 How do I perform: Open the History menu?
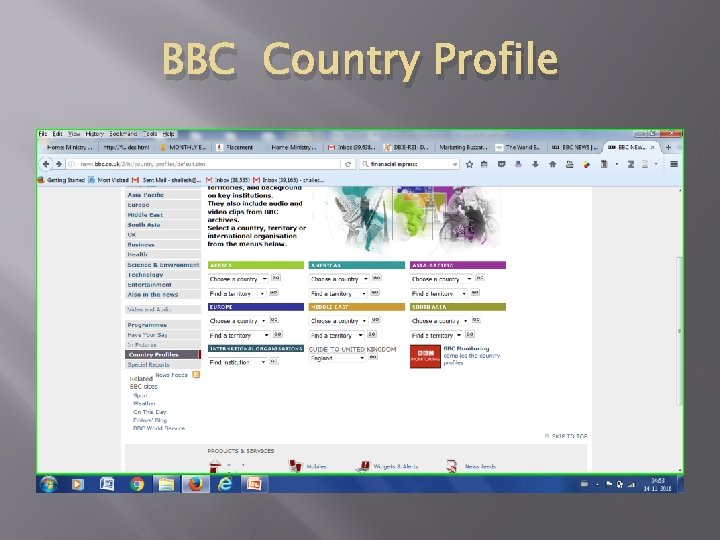[x=95, y=134]
